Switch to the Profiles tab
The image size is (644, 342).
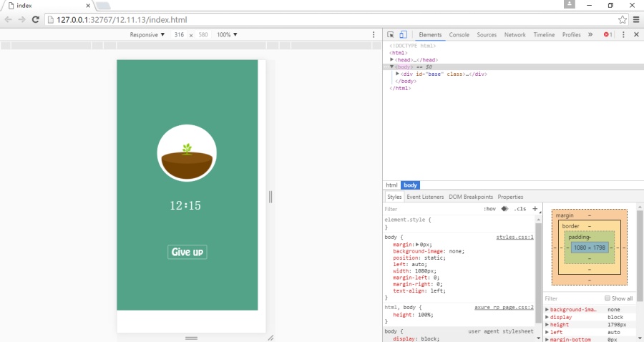tap(571, 34)
